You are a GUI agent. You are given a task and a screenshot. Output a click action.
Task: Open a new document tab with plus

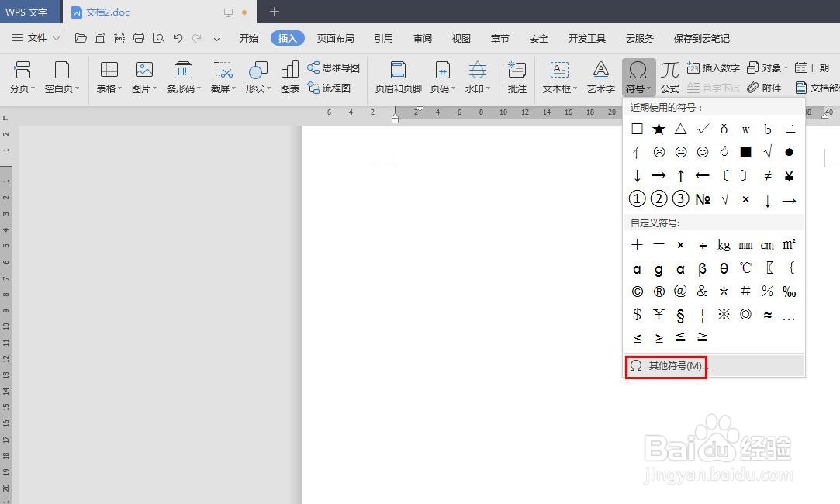coord(275,12)
